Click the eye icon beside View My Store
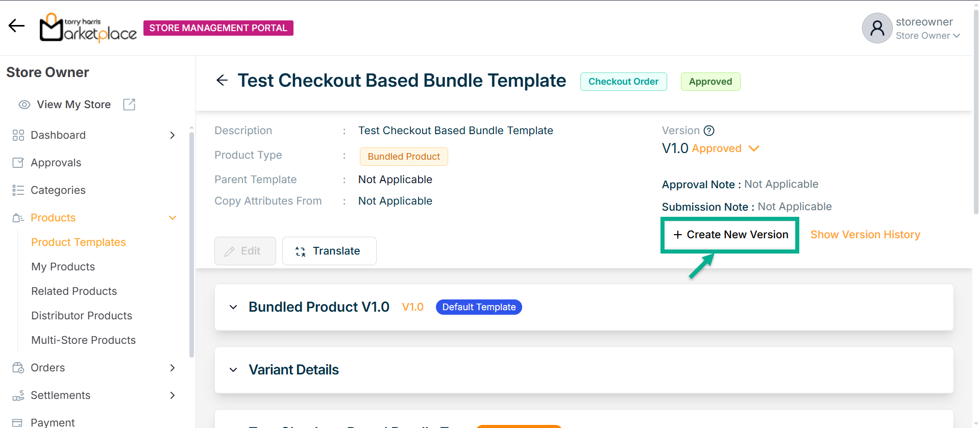This screenshot has height=428, width=980. pyautogui.click(x=24, y=105)
